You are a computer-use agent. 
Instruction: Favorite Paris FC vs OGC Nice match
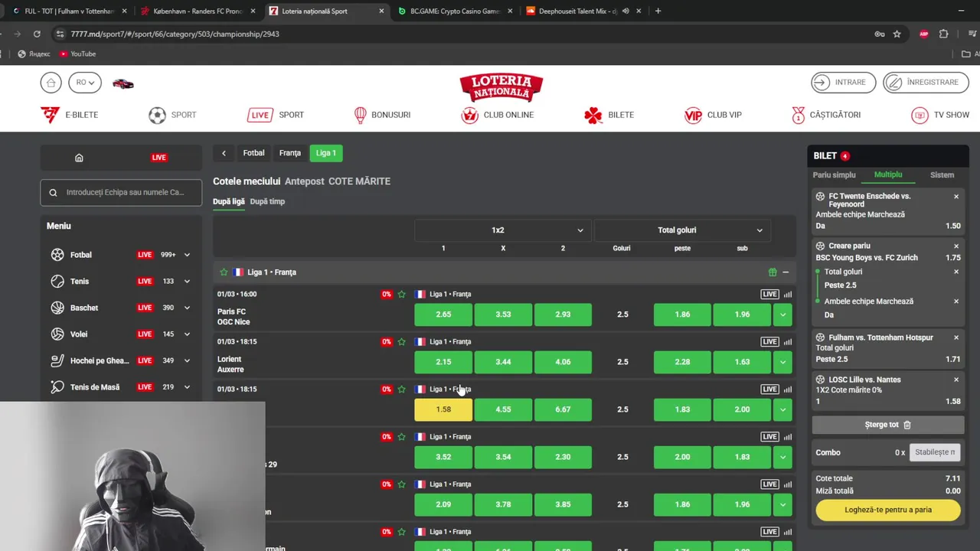[x=401, y=294]
